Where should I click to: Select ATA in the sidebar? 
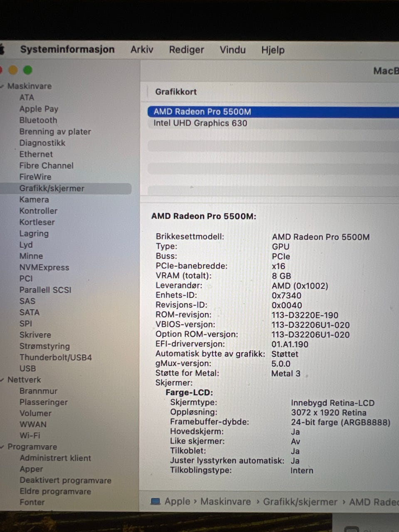point(27,97)
